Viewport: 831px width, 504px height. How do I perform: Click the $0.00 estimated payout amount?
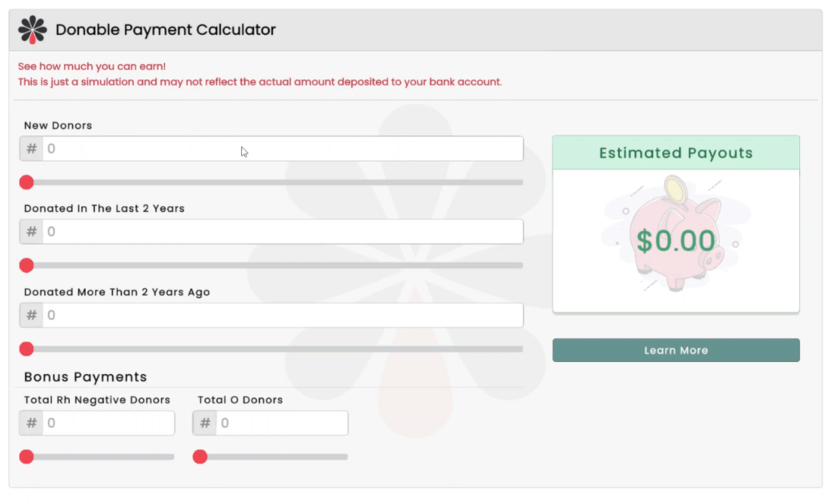[x=676, y=240]
